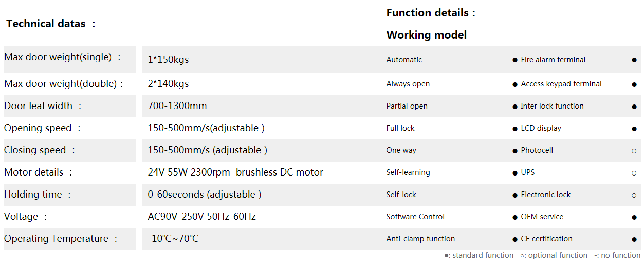The height and width of the screenshot is (262, 644).
Task: Click the hollow circle beside Photocell
Action: tap(634, 151)
